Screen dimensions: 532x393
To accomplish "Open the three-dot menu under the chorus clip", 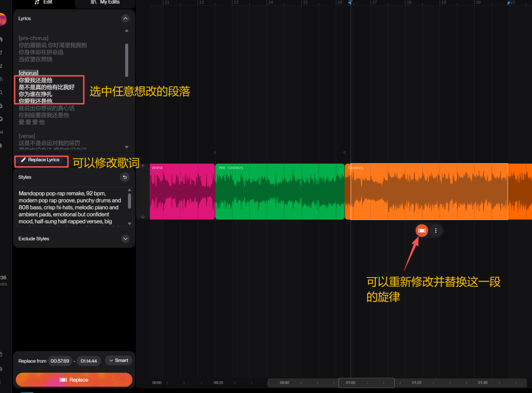I will point(436,230).
